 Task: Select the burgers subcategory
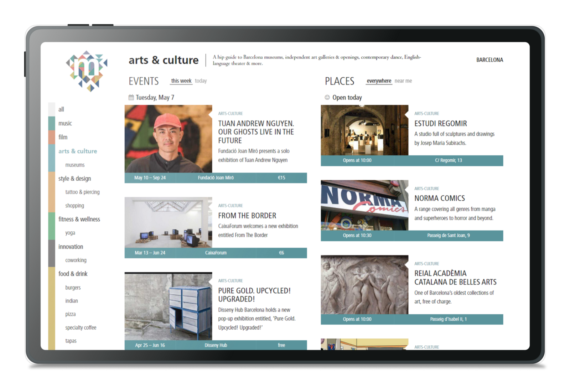click(73, 288)
